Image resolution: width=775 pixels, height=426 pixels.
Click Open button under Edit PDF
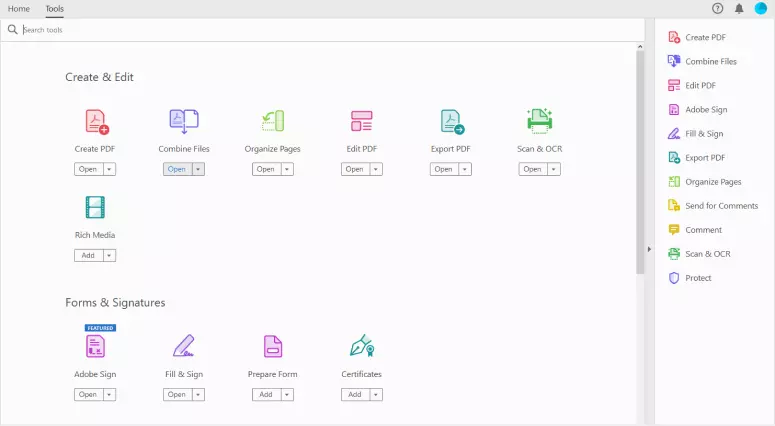pyautogui.click(x=355, y=169)
